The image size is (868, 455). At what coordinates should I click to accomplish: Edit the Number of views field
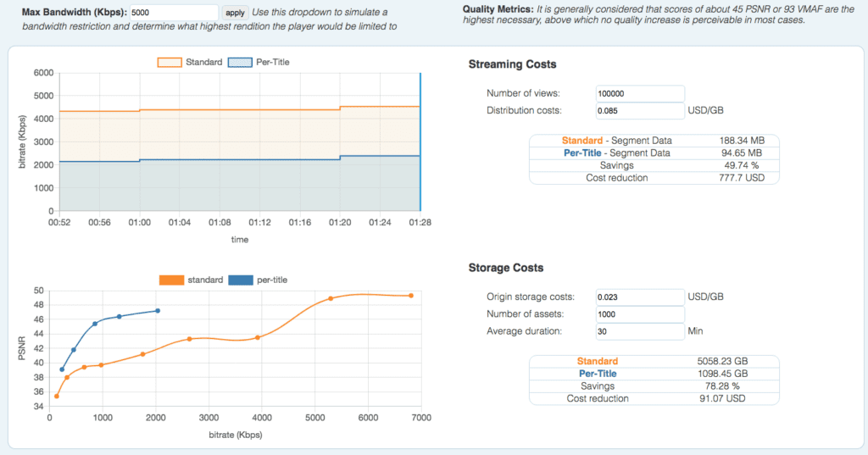point(640,93)
